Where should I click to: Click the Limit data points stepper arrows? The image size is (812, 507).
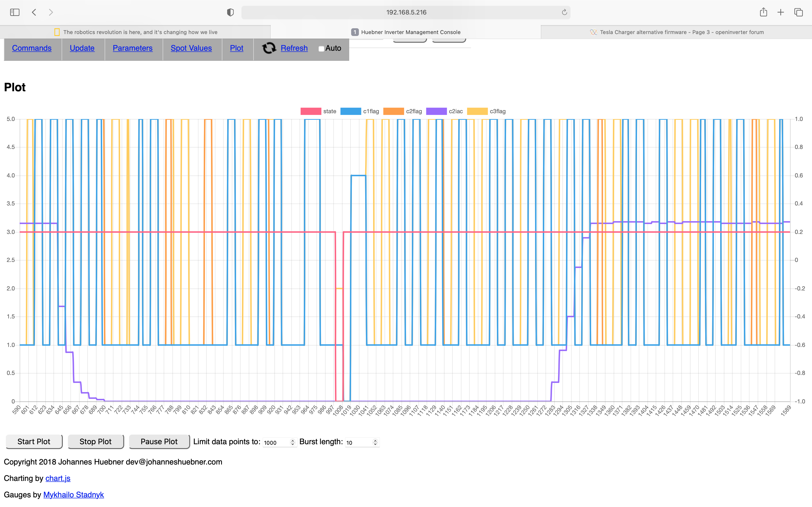293,442
